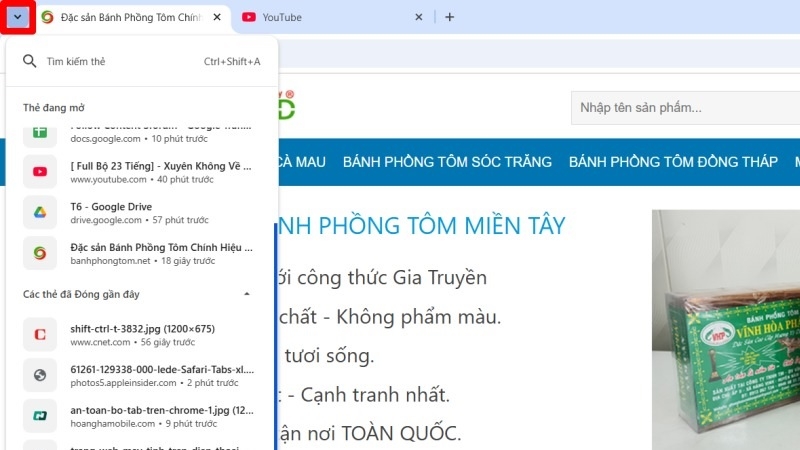
Task: Open BÁNH PHỒNG TÔM SÓC TRĂNG menu
Action: click(447, 162)
